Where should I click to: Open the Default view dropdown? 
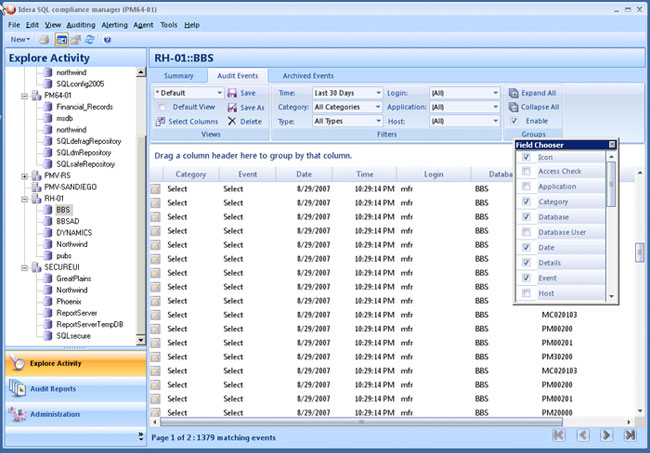[219, 93]
